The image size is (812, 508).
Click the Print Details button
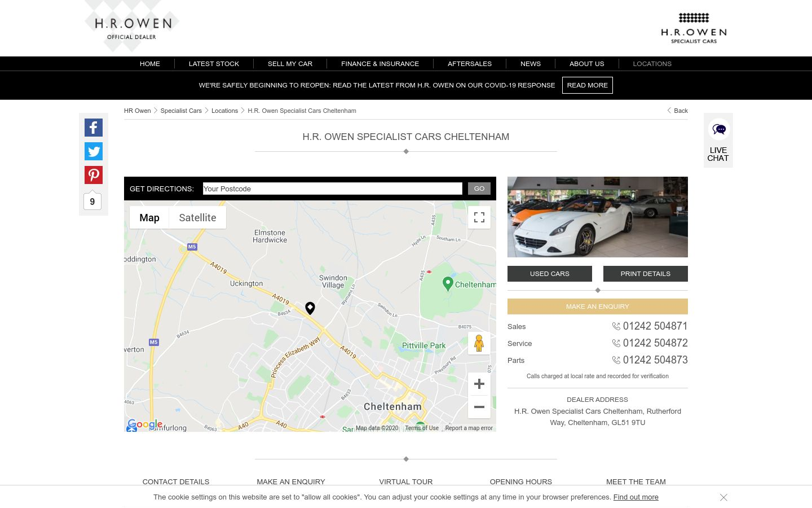[x=646, y=274]
